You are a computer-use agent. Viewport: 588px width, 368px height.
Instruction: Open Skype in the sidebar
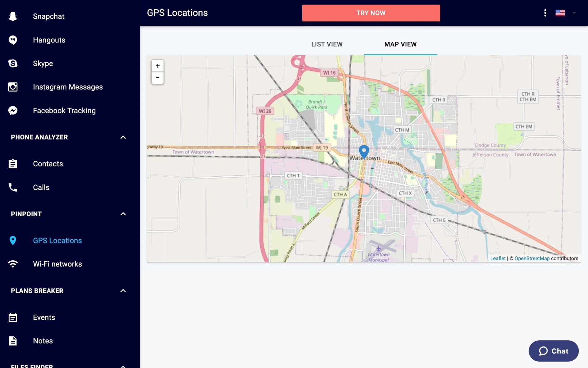[70, 63]
